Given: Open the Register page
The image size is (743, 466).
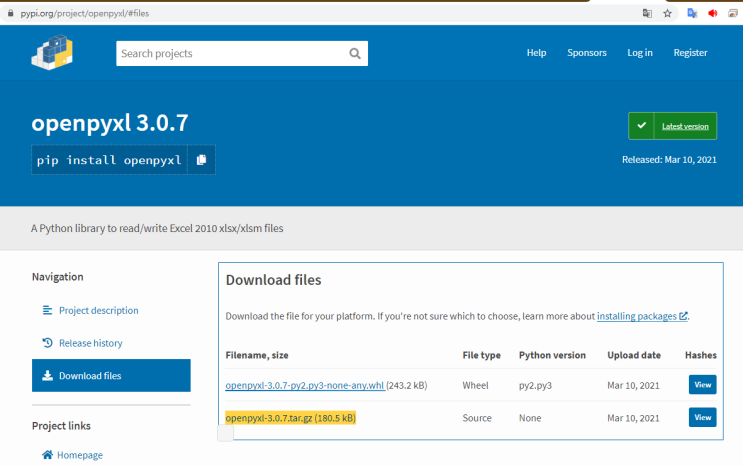Looking at the screenshot, I should (x=690, y=53).
